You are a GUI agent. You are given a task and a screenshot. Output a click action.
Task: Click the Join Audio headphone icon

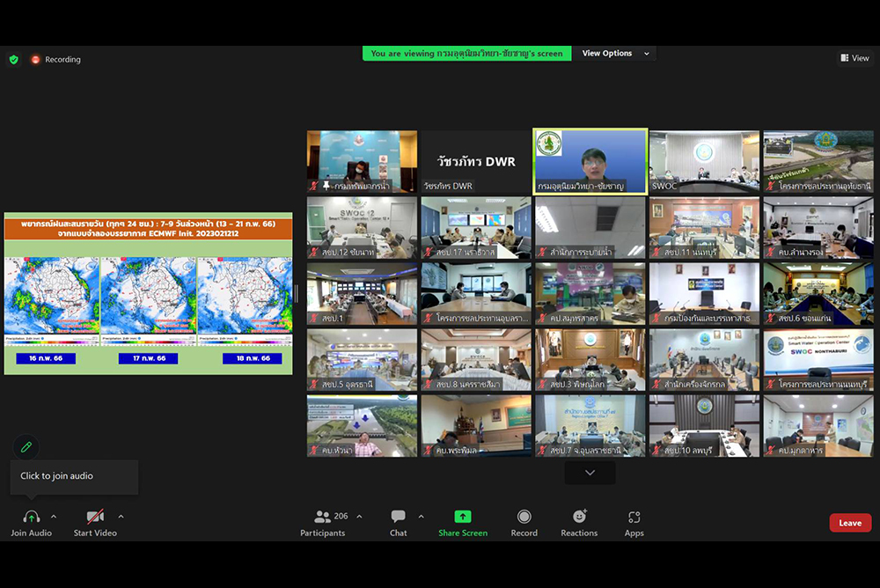31,517
